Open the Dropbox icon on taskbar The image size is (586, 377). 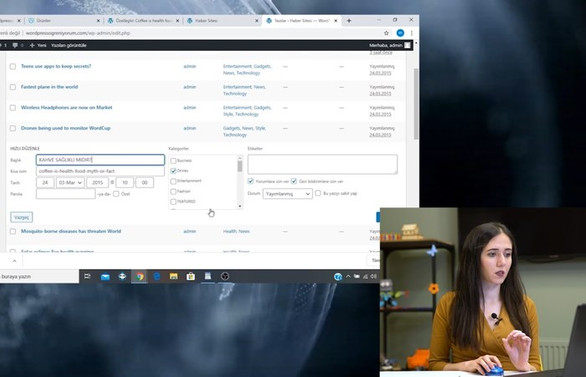(x=122, y=276)
